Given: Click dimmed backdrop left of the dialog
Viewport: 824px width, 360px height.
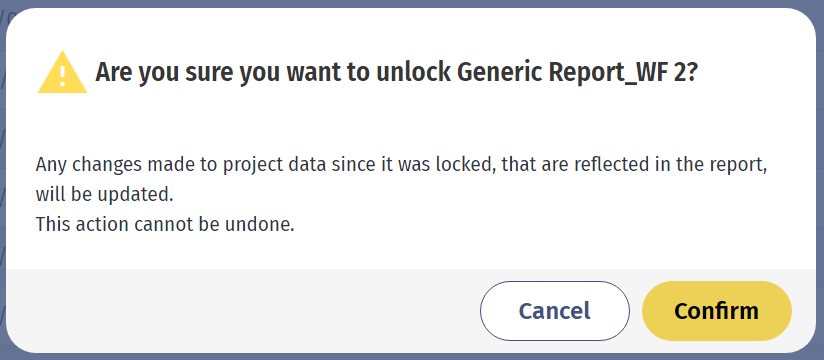Looking at the screenshot, I should 3,180.
